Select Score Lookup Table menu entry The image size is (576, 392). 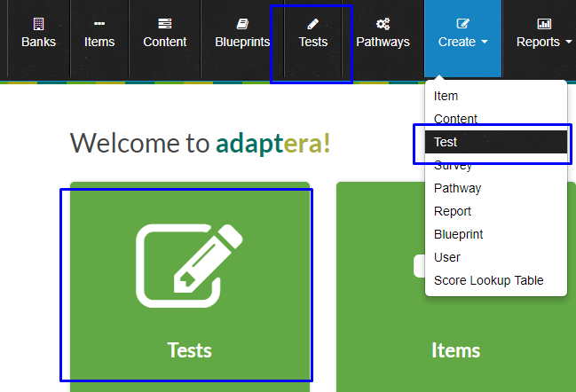pos(496,280)
